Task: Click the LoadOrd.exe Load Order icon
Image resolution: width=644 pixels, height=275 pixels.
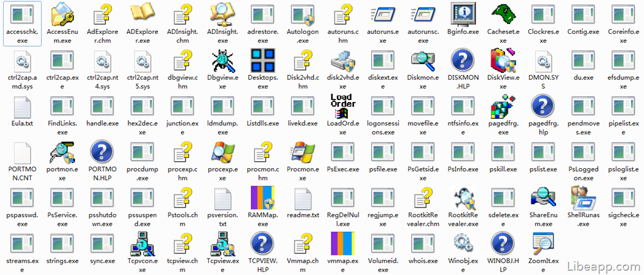Action: coord(343,106)
